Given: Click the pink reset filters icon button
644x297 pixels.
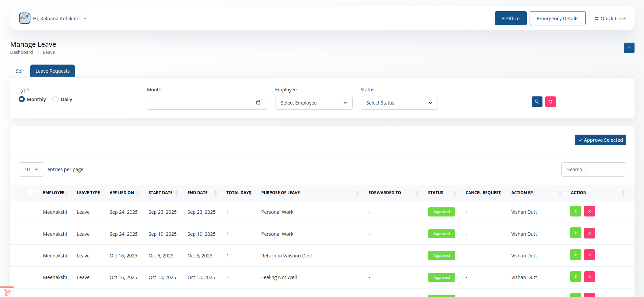Looking at the screenshot, I should [x=550, y=101].
